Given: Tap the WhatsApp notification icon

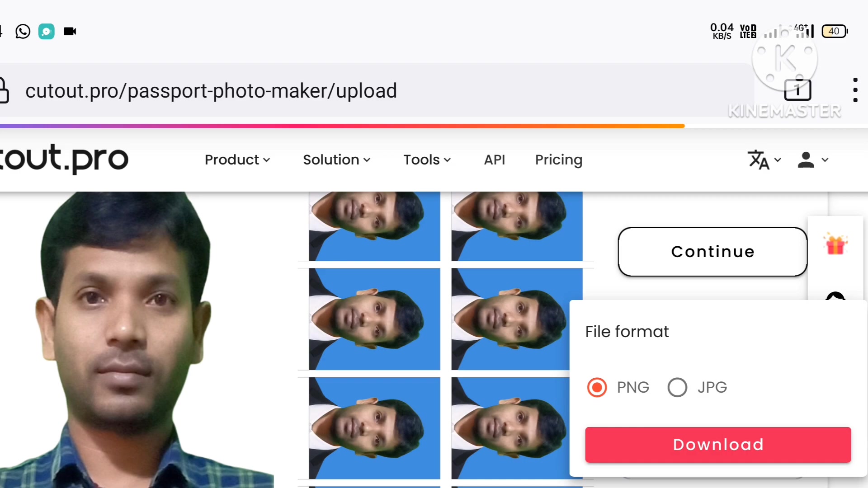Looking at the screenshot, I should click(23, 31).
